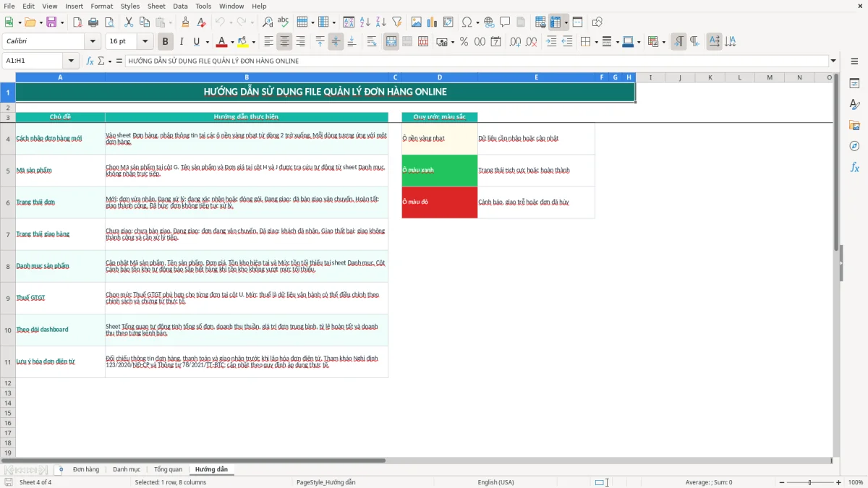Insert a chart
This screenshot has height=488, width=868.
coord(433,22)
